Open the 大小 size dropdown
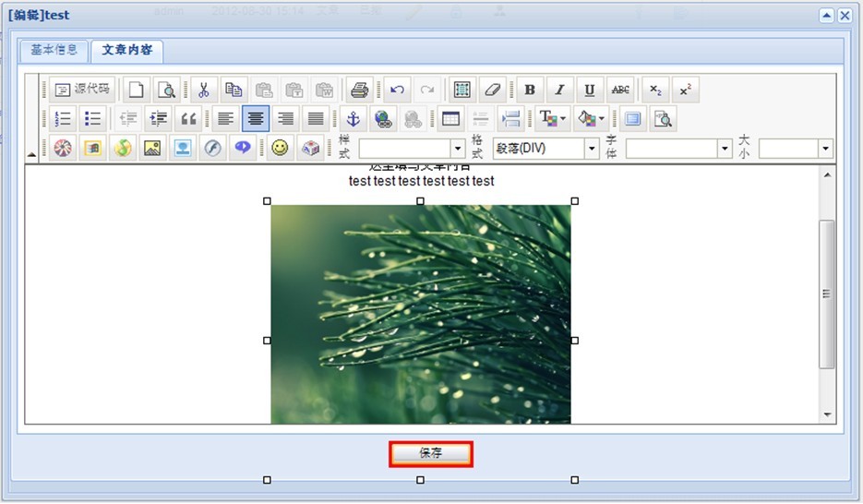This screenshot has width=863, height=504. point(796,149)
